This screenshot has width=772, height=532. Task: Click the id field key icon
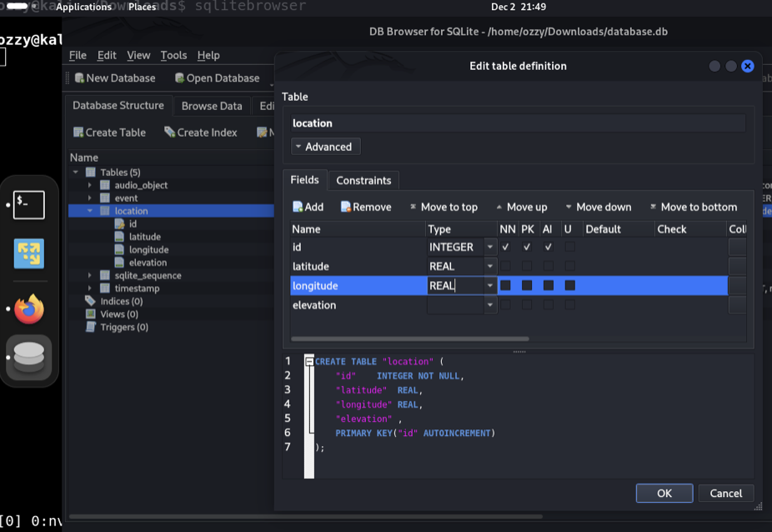point(120,223)
